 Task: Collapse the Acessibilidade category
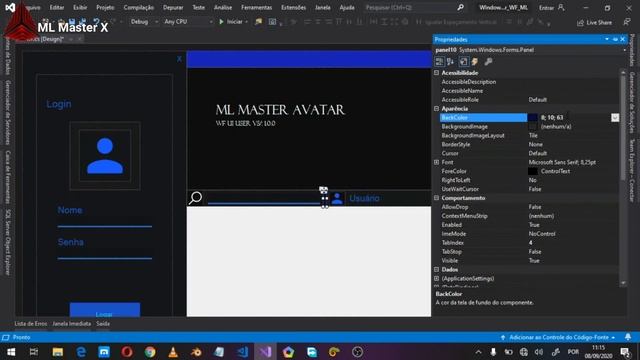(x=436, y=73)
